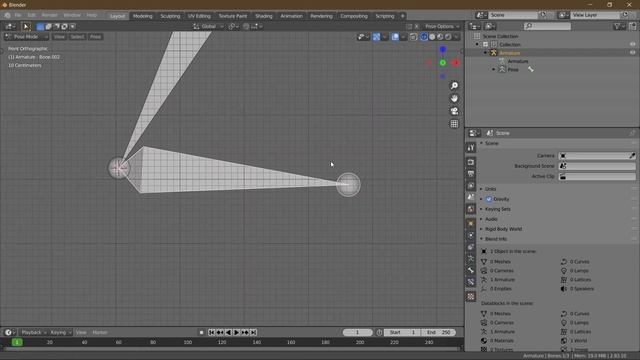Viewport: 640px width, 360px height.
Task: Open the File menu
Action: click(18, 15)
